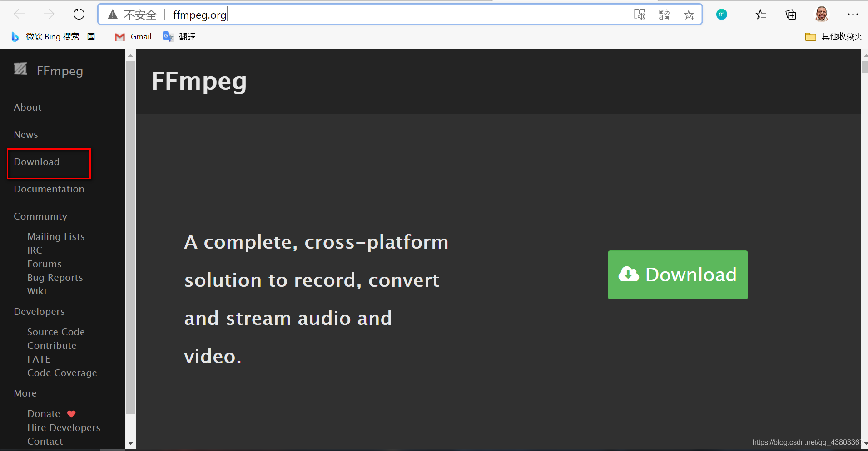Click the not secure warning icon

coord(113,15)
